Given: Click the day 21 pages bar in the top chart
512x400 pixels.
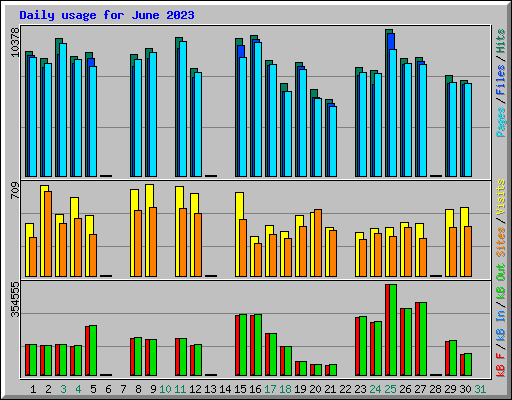Looking at the screenshot, I should 333,141.
